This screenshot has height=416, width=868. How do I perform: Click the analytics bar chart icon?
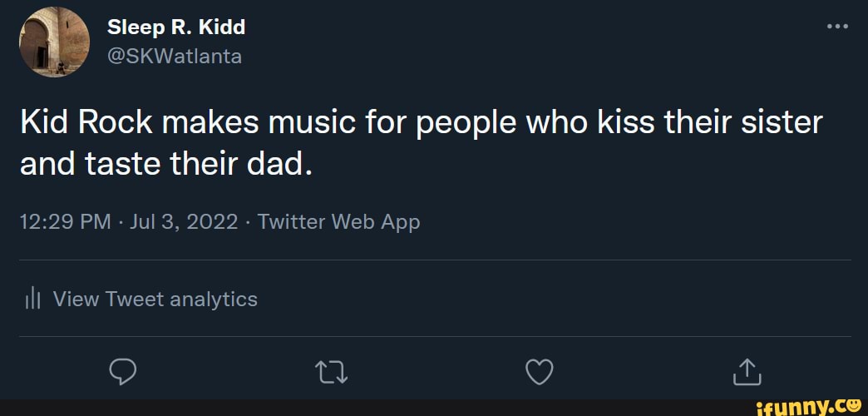pos(32,300)
